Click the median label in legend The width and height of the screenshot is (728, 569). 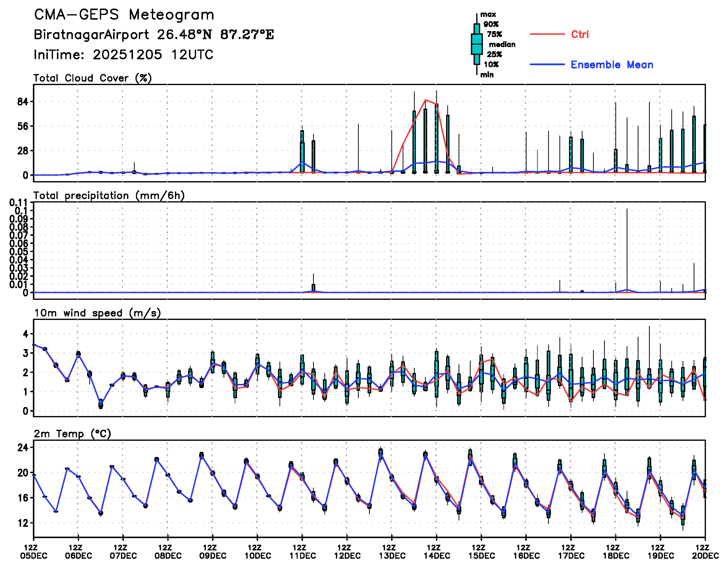(x=502, y=44)
